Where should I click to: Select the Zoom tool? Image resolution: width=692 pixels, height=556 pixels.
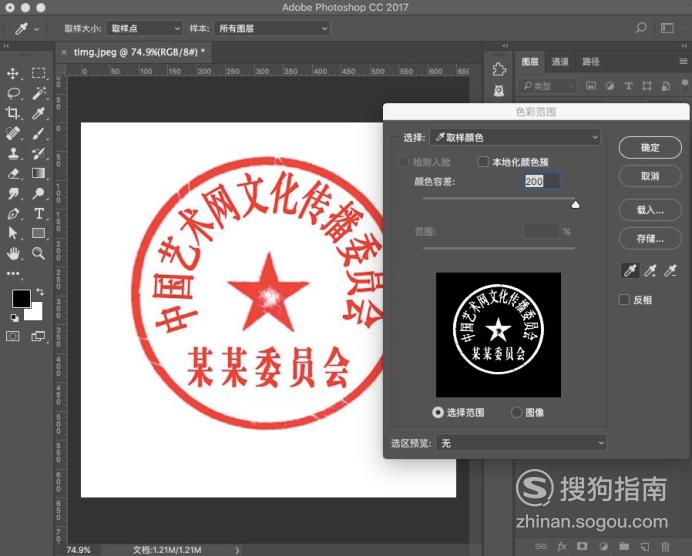point(38,253)
